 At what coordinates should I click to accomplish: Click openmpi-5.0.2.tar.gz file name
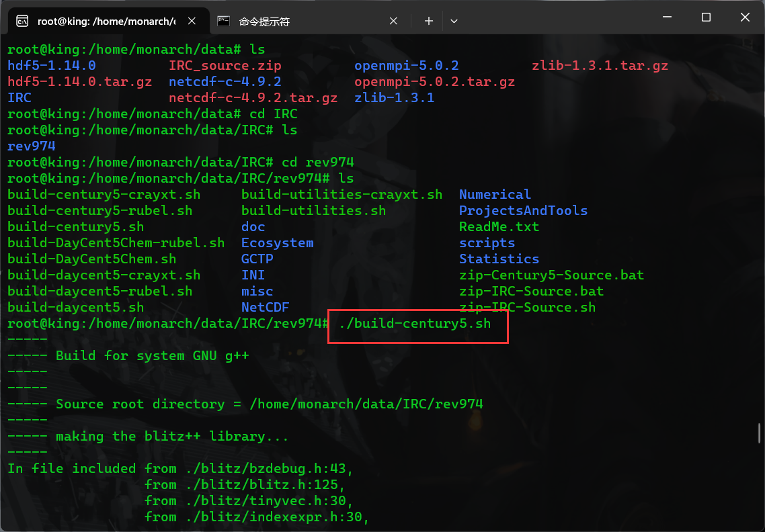coord(435,81)
